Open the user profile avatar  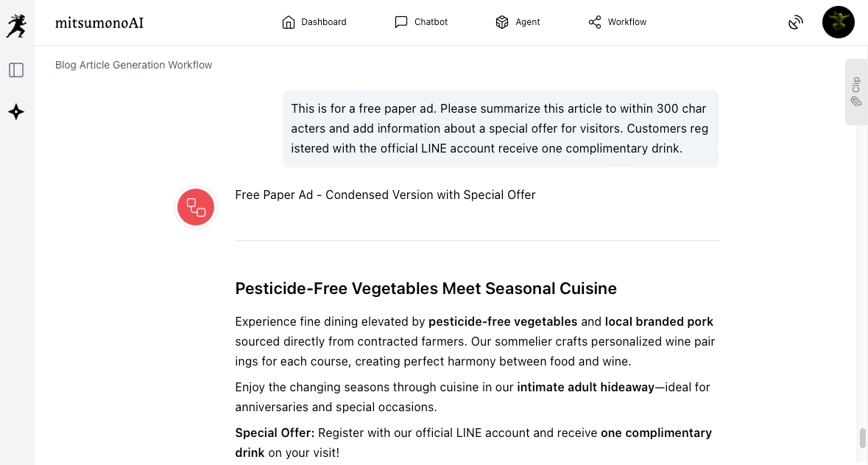[838, 22]
